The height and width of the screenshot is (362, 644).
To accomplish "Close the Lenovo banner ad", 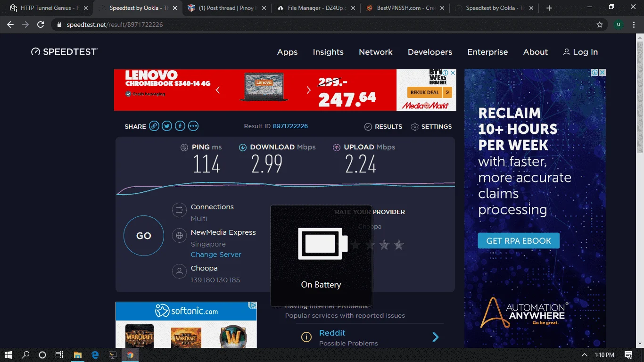I will [453, 73].
